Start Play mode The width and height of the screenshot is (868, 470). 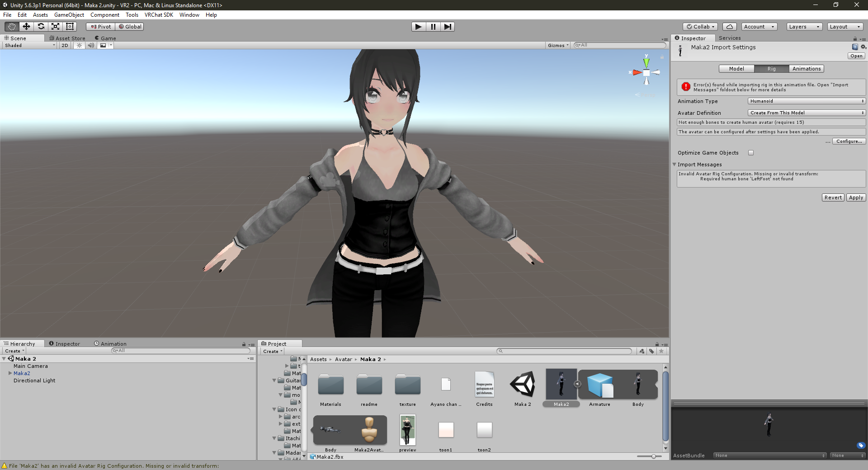(419, 27)
